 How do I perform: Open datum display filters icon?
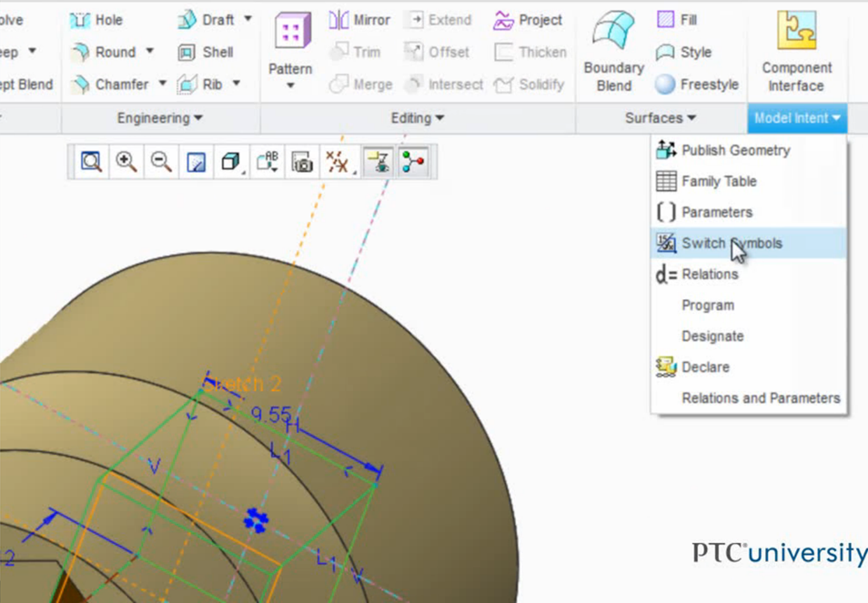338,162
